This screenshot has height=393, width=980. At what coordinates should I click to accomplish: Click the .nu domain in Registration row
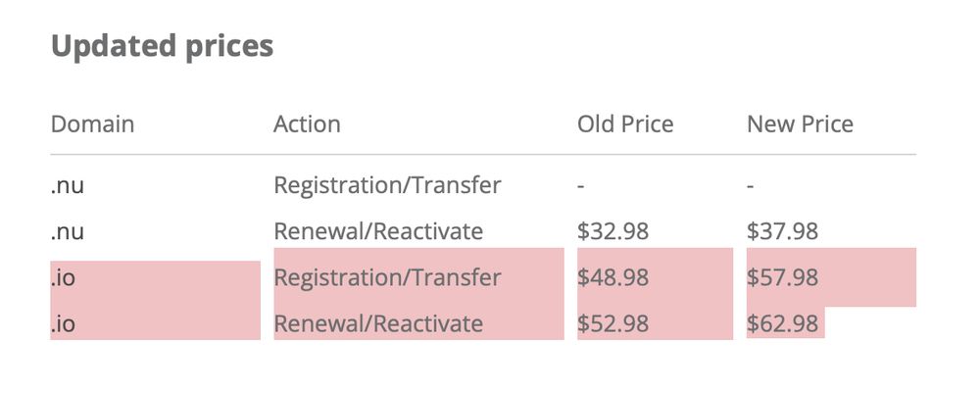[x=67, y=185]
